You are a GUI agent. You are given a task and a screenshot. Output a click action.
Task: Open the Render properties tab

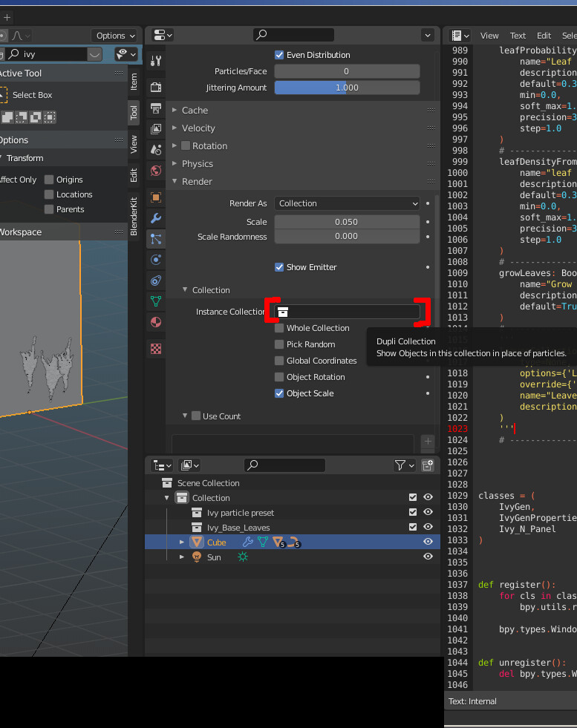pos(156,87)
